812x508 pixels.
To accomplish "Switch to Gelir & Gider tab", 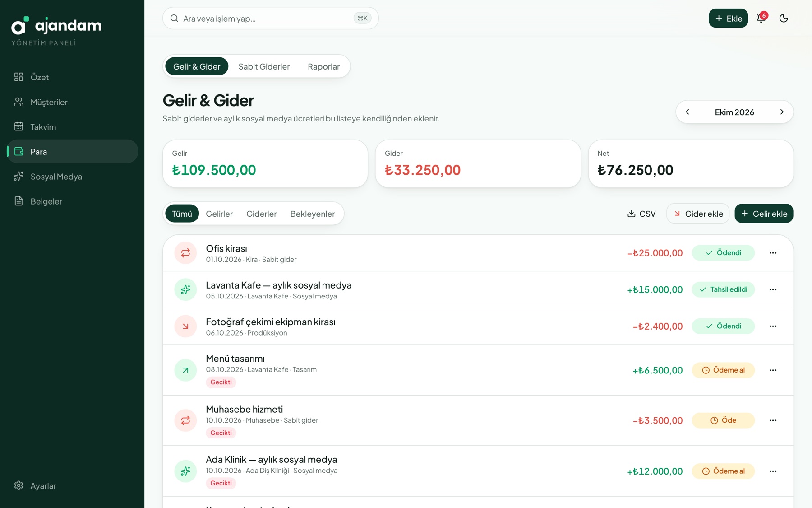I will 197,66.
